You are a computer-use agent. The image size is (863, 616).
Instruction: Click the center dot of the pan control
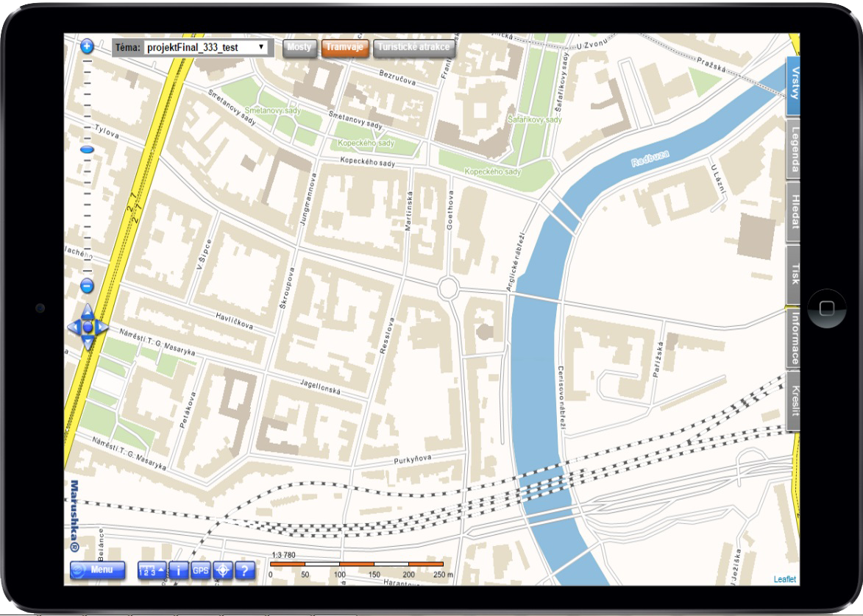pyautogui.click(x=88, y=328)
